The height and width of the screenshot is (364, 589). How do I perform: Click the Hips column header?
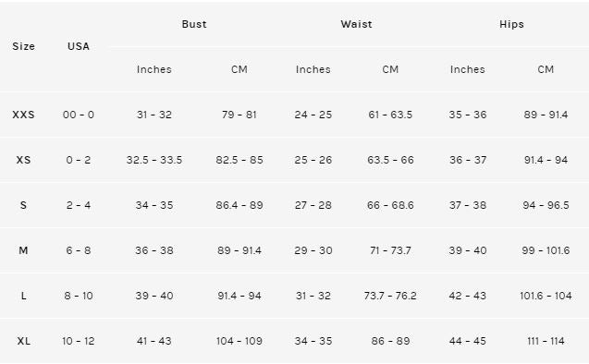tap(511, 24)
